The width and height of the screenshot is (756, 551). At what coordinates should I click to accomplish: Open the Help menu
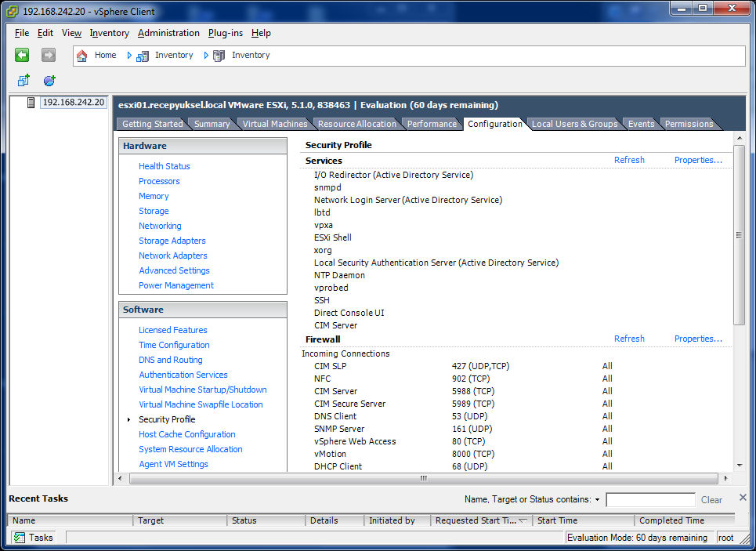tap(261, 33)
